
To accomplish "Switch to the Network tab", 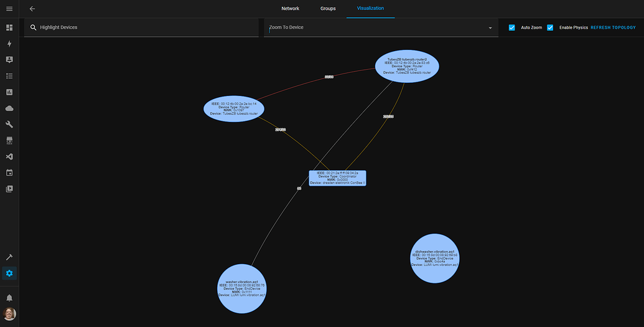I will point(291,9).
